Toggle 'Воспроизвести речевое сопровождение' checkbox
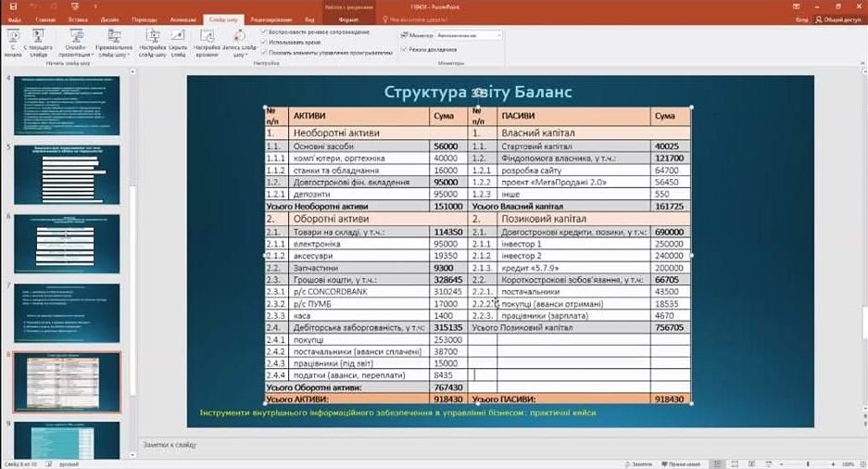Viewport: 868px width, 469px height. [x=264, y=31]
